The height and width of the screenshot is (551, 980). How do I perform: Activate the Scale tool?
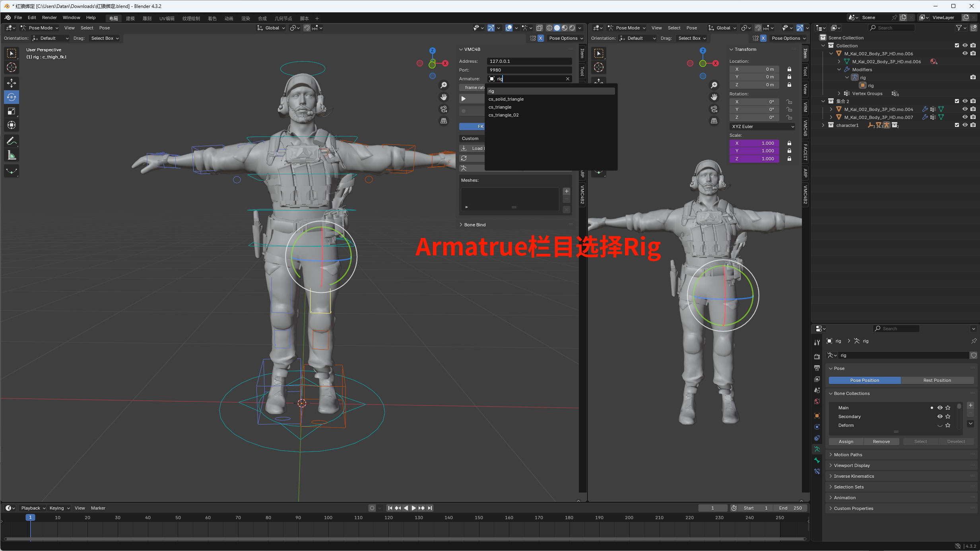[x=12, y=111]
